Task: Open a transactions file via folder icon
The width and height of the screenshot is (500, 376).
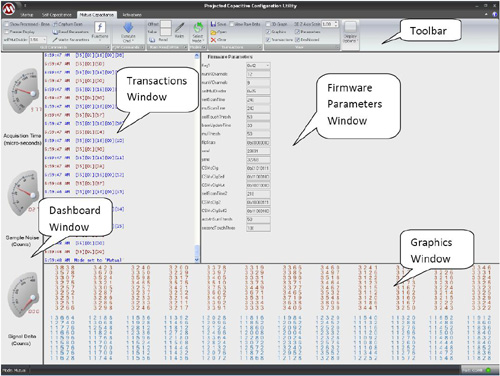Action: pos(213,32)
